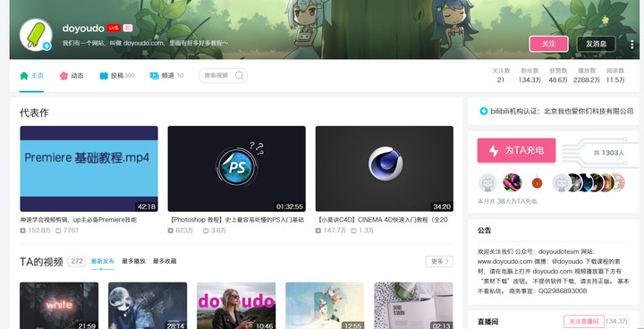
Task: Open the Premiere 基础教程 video thumbnail
Action: pyautogui.click(x=89, y=169)
